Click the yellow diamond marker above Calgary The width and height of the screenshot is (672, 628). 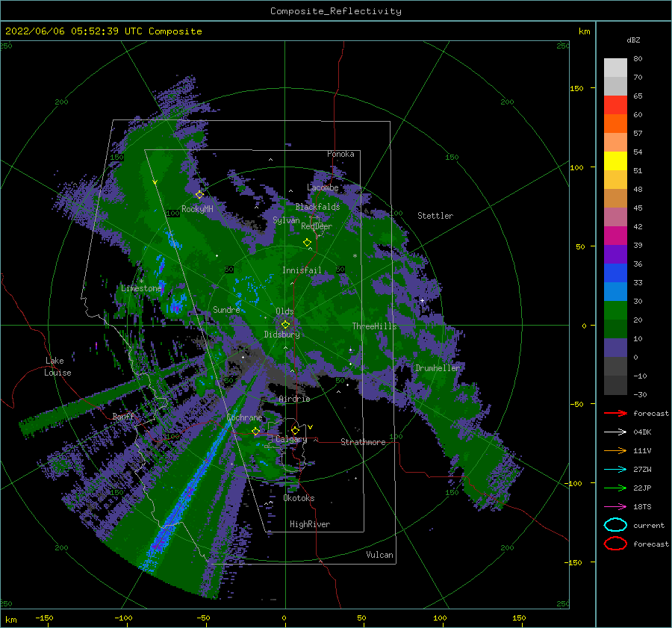click(x=295, y=430)
